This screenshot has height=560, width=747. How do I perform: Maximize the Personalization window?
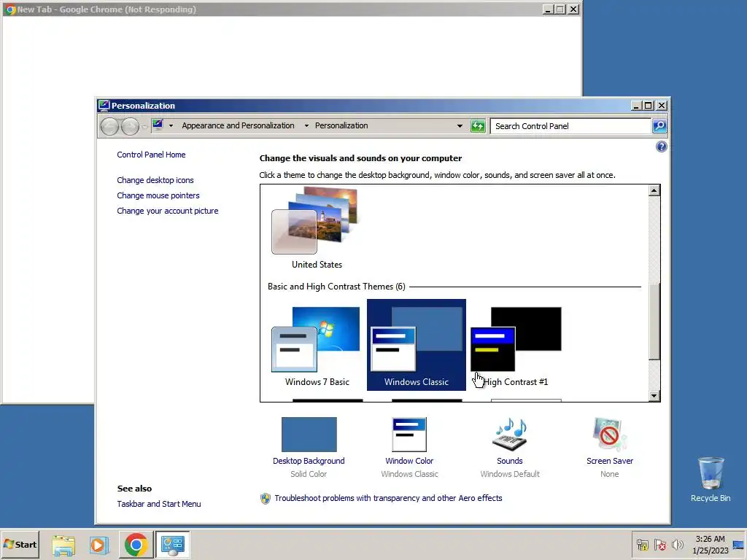649,105
